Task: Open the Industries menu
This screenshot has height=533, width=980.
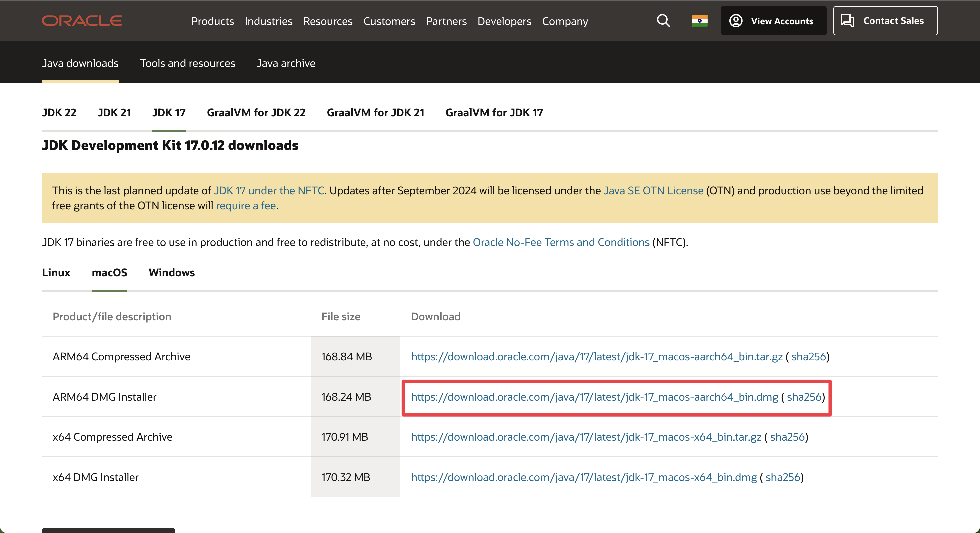Action: click(x=269, y=21)
